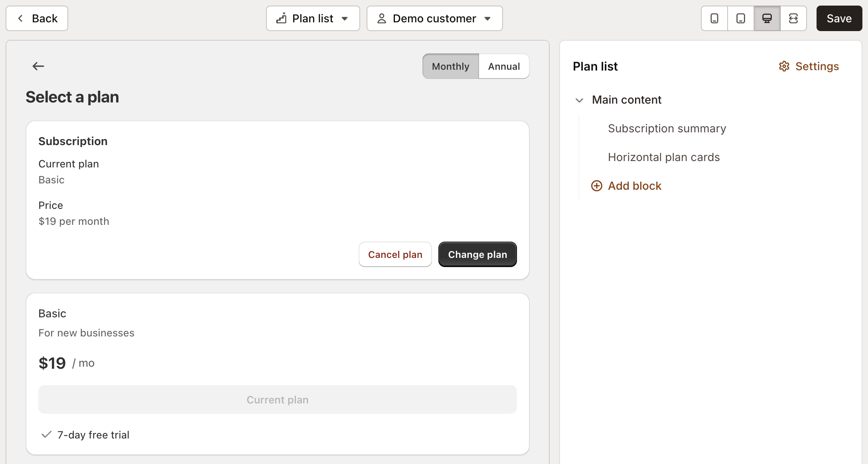Image resolution: width=868 pixels, height=464 pixels.
Task: Select the Subscription summary block
Action: (x=667, y=128)
